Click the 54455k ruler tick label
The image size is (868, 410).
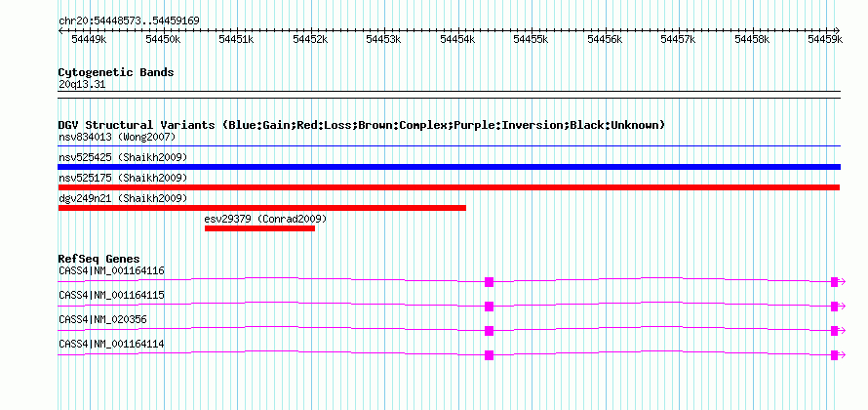(x=531, y=39)
